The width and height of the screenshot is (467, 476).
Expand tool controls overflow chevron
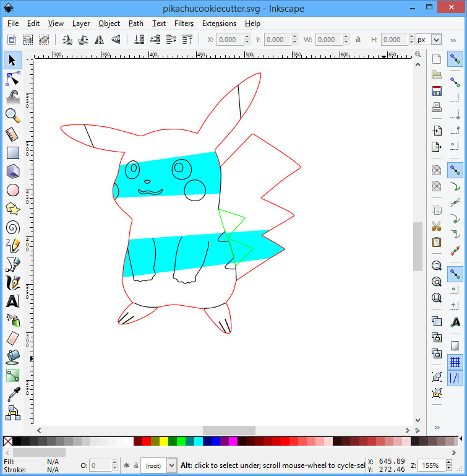tap(453, 40)
